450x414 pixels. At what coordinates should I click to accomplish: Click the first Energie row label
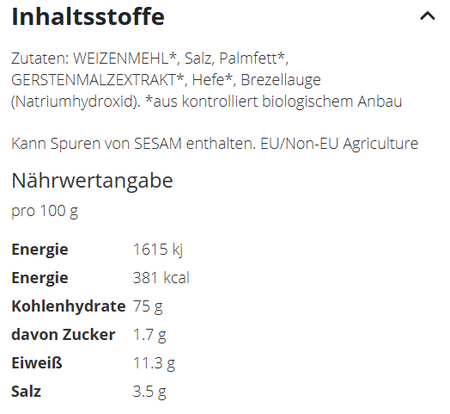point(40,250)
